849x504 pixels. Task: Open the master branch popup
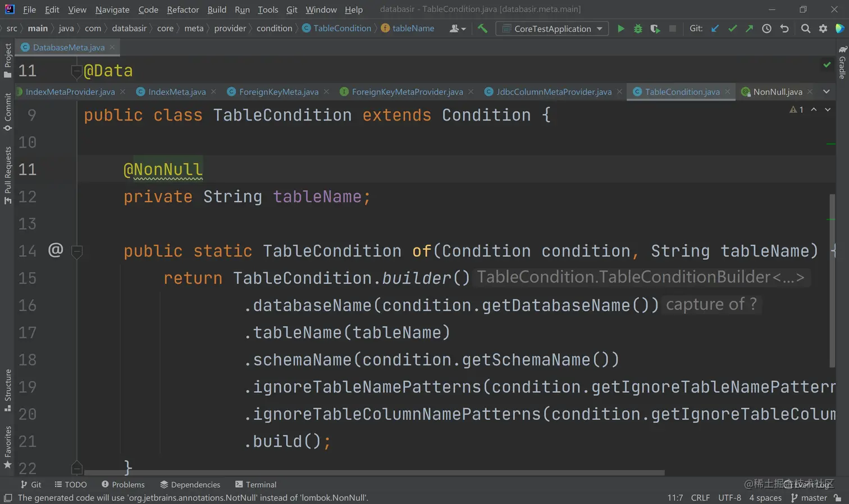[x=809, y=498]
